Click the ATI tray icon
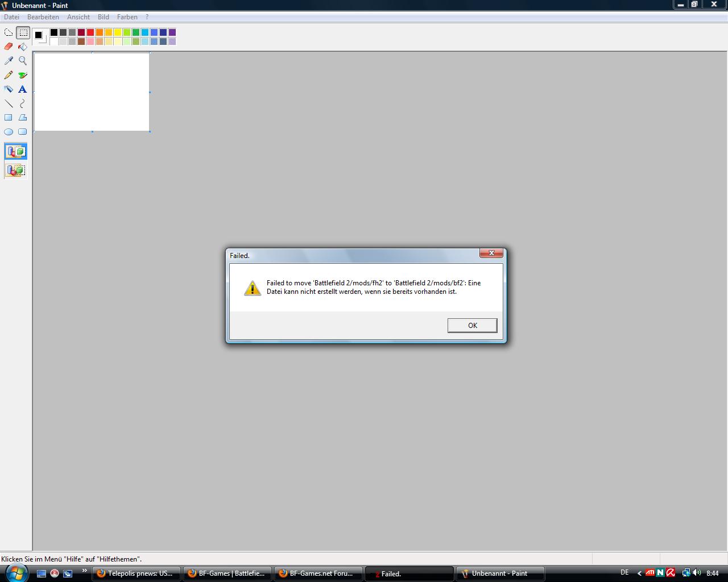 tap(650, 573)
